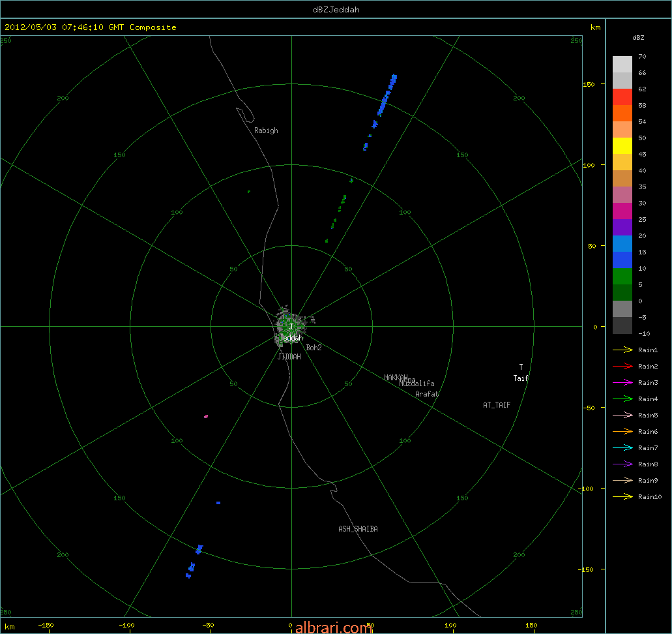Click the dBZJeddah title text
The height and width of the screenshot is (634, 672).
pyautogui.click(x=336, y=9)
